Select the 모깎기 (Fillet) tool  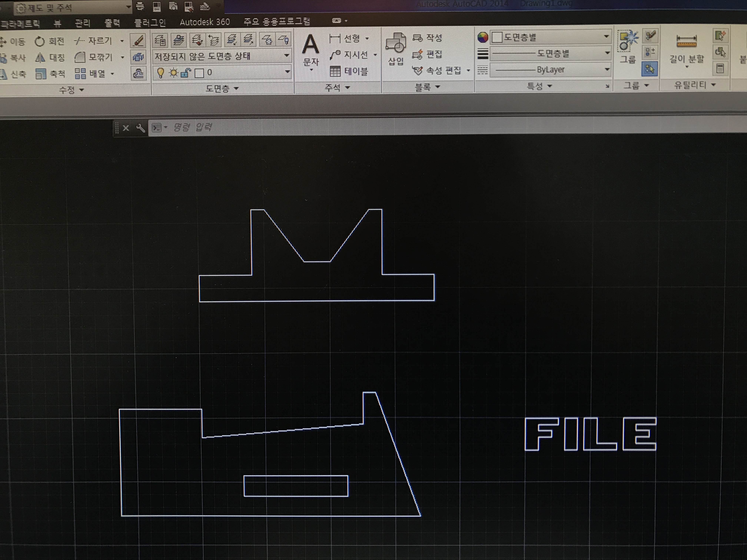tap(94, 57)
